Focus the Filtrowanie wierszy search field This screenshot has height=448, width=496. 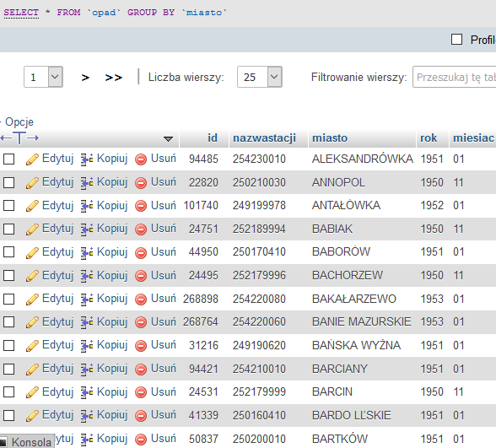[454, 77]
